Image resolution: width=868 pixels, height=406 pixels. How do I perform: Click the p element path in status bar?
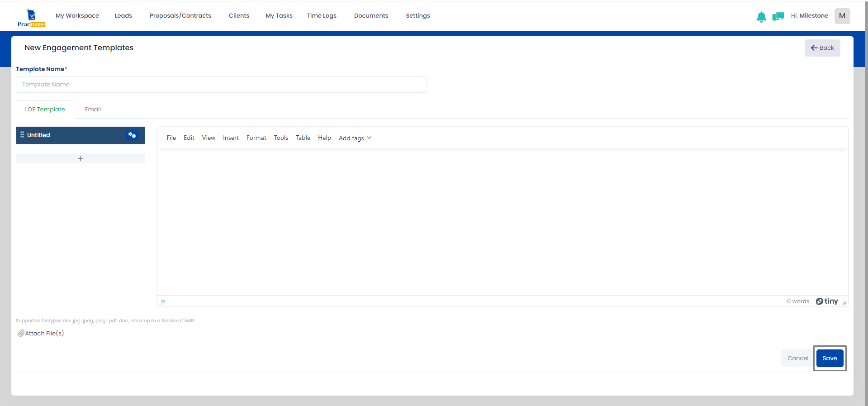point(163,301)
